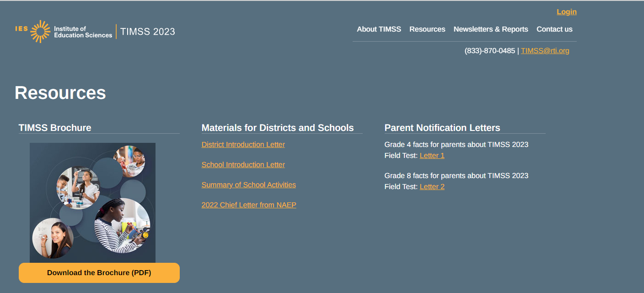Open the School Introduction Letter link

click(x=243, y=165)
